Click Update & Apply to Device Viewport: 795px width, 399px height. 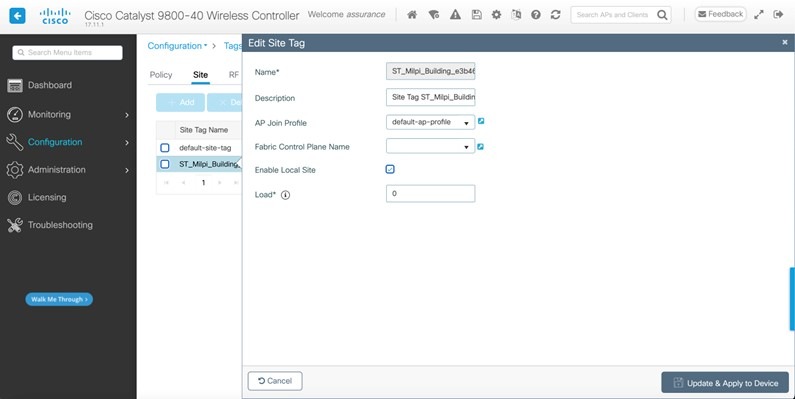pyautogui.click(x=725, y=383)
